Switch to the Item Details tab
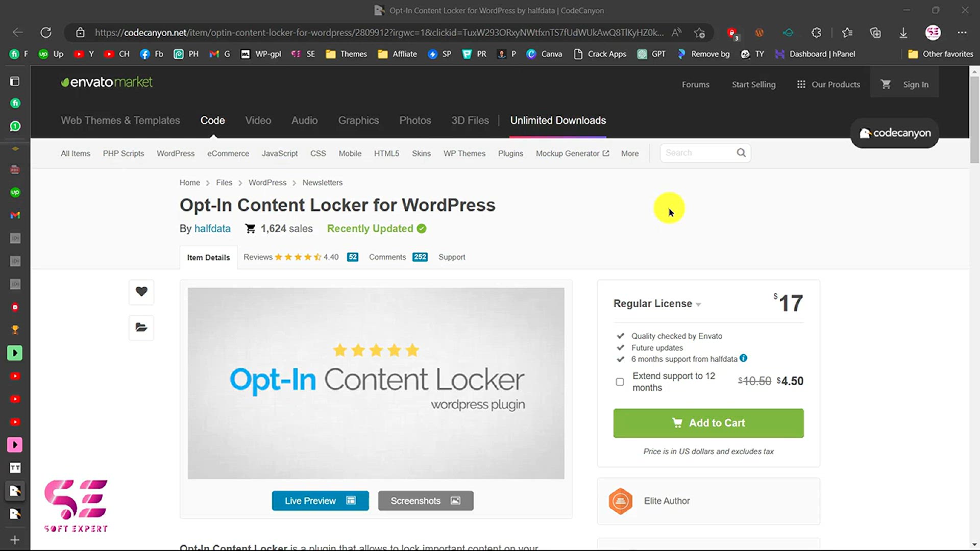This screenshot has width=980, height=551. click(208, 258)
